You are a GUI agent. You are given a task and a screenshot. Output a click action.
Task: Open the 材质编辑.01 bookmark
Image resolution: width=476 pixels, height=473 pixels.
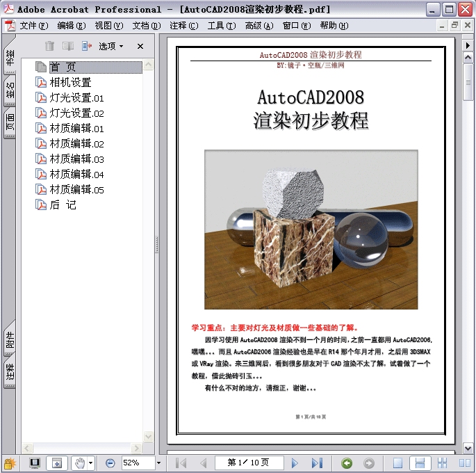[77, 128]
